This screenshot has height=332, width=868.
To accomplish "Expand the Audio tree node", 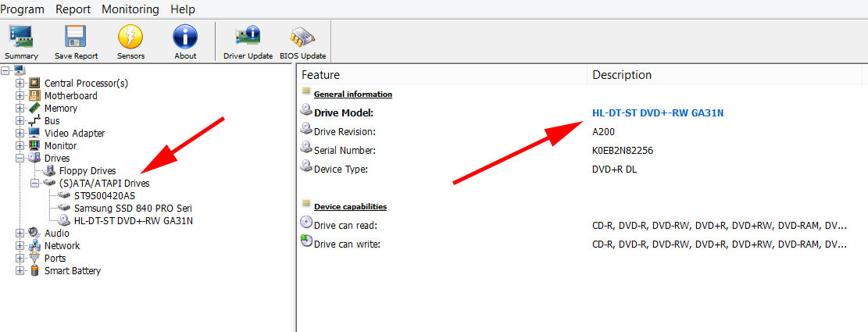I will click(x=20, y=234).
